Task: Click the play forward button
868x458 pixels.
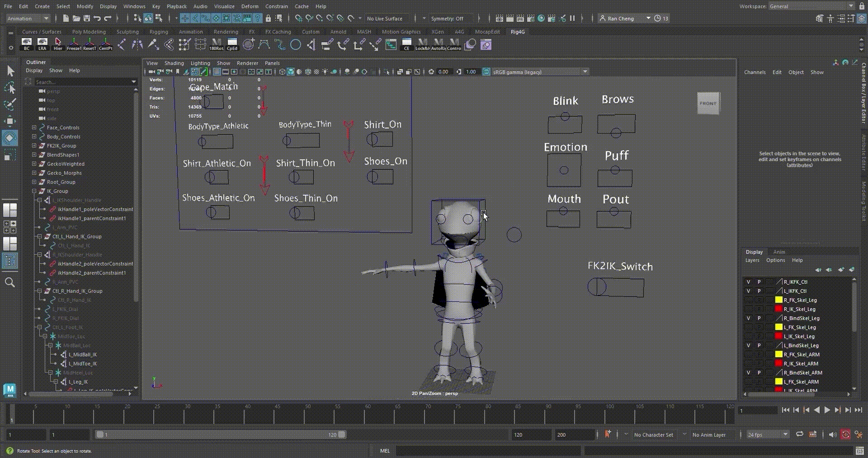Action: click(x=827, y=410)
